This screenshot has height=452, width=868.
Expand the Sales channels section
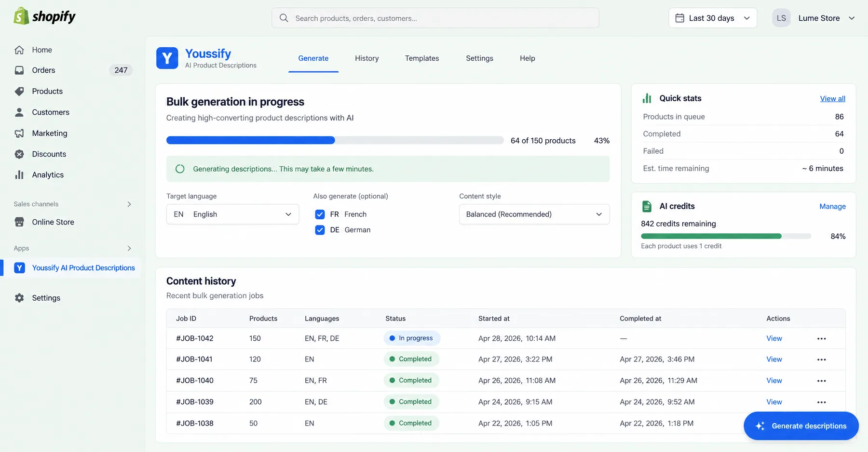point(129,204)
